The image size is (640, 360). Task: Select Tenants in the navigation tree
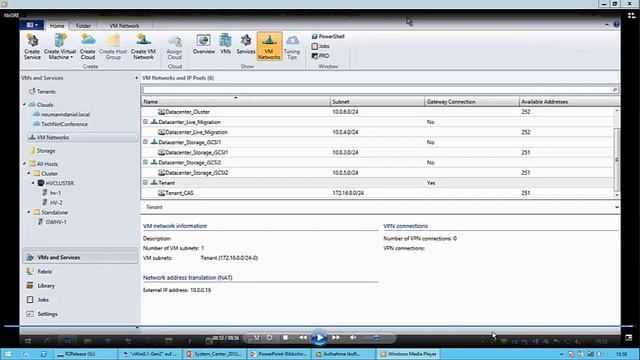[x=42, y=92]
